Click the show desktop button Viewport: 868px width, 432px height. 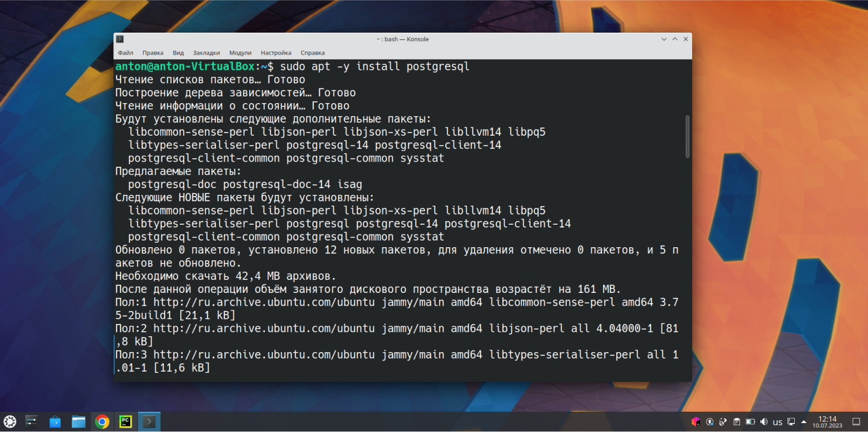[x=857, y=421]
